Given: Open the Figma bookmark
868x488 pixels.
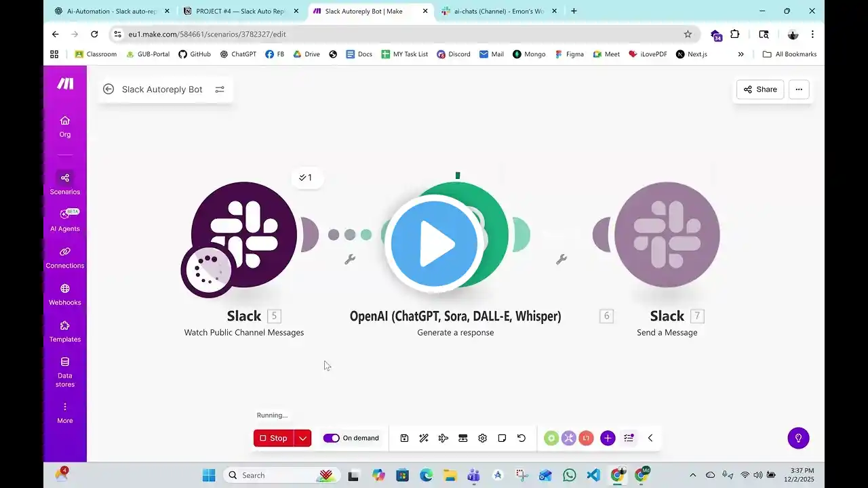Looking at the screenshot, I should pyautogui.click(x=569, y=54).
